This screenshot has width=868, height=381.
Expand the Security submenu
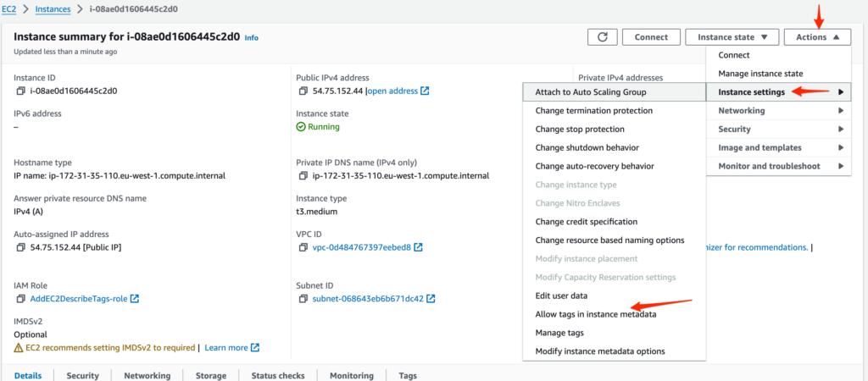coord(779,129)
